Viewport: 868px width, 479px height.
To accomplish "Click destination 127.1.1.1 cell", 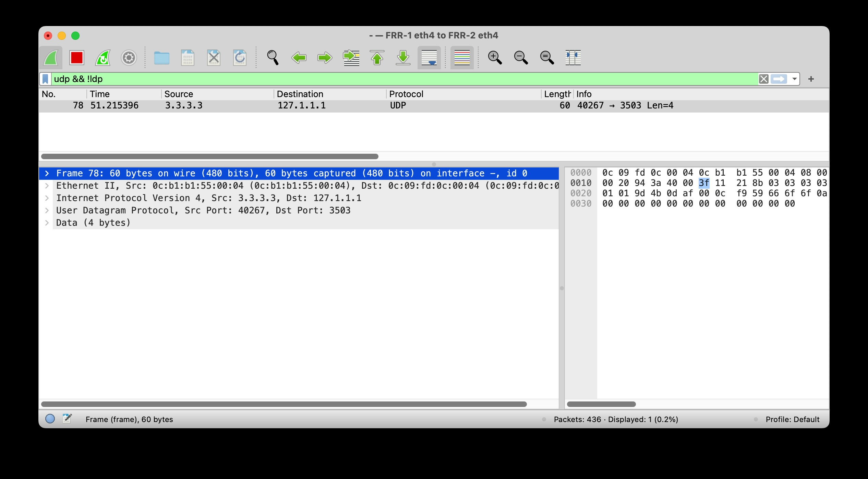I will [x=301, y=106].
